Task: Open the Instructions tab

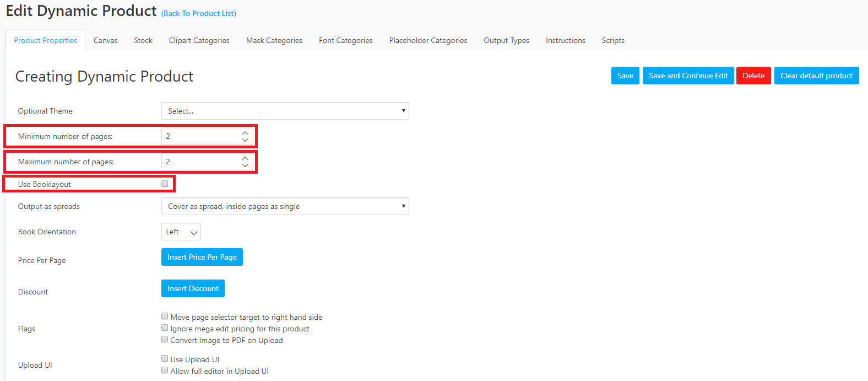Action: pyautogui.click(x=566, y=40)
